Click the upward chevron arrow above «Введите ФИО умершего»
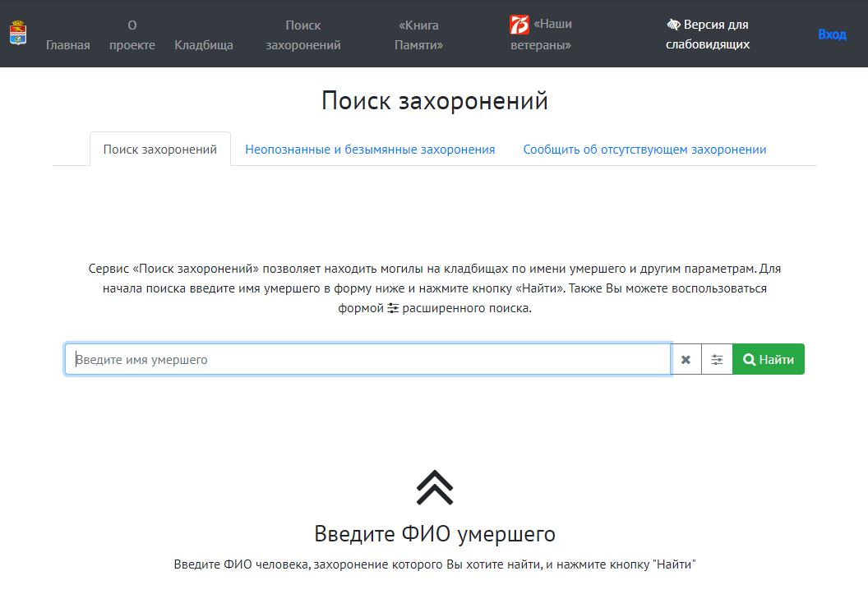The image size is (868, 608). point(435,486)
